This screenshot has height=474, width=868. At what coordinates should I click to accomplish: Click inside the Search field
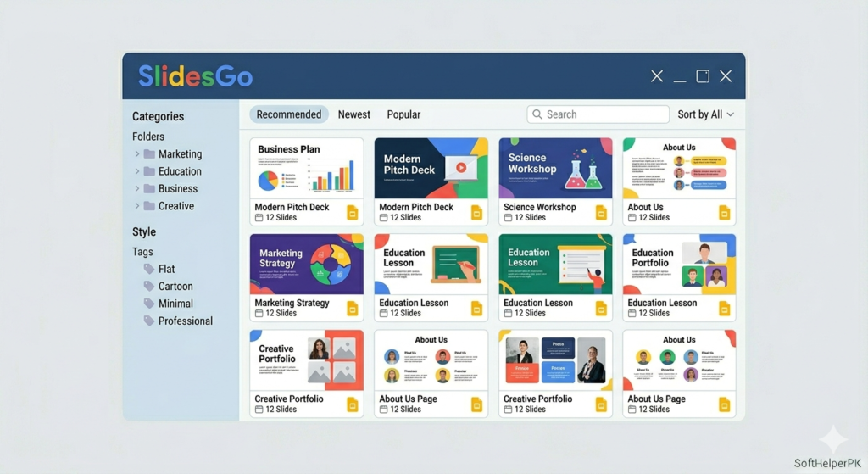tap(598, 114)
